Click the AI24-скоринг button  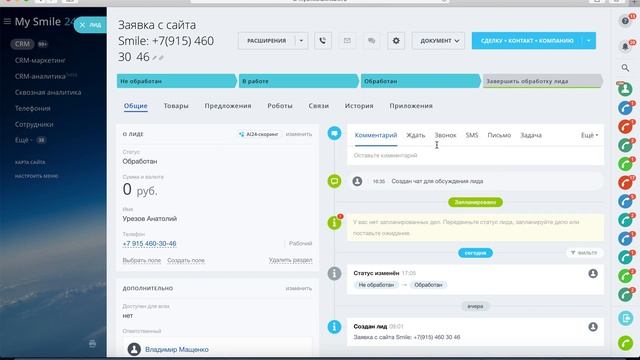pyautogui.click(x=258, y=134)
